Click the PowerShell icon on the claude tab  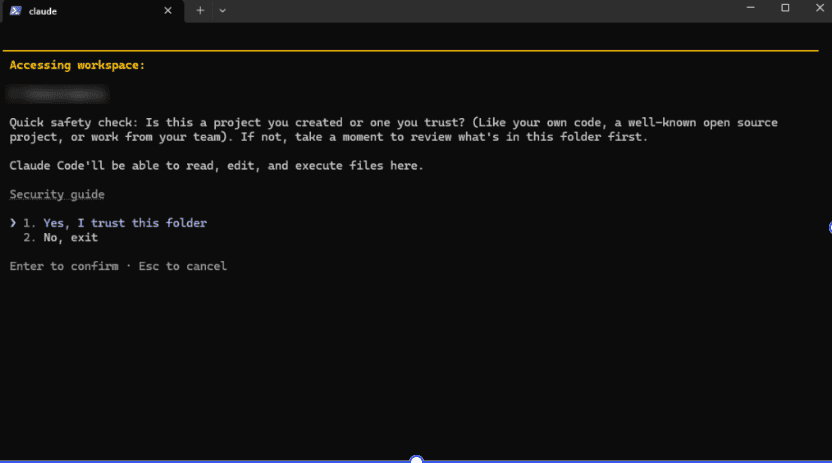(x=15, y=11)
